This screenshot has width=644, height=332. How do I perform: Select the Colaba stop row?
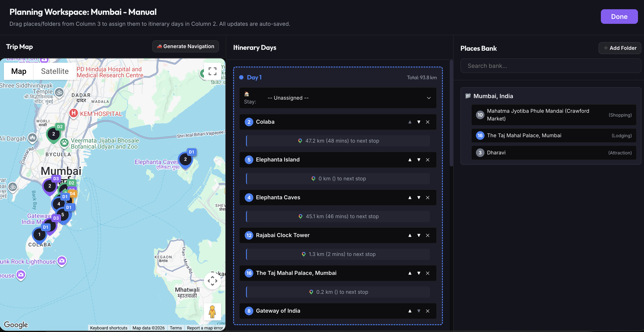(338, 122)
